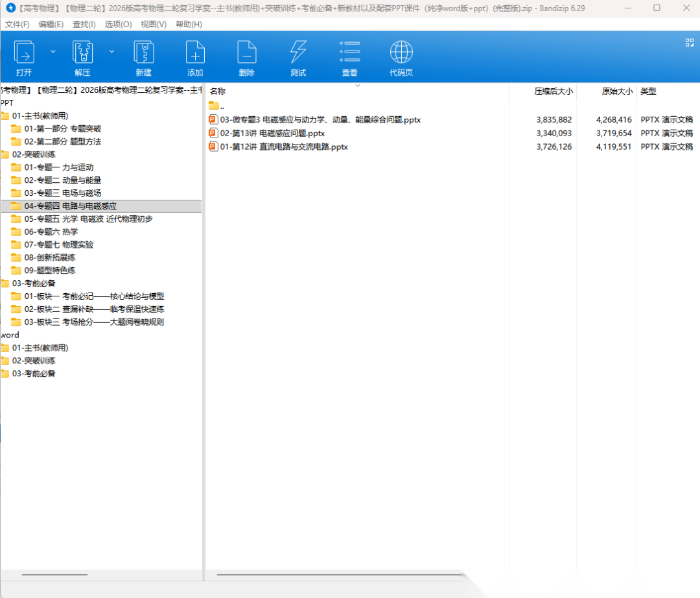700x598 pixels.
Task: Sort by the 原始大小 column header
Action: [616, 91]
